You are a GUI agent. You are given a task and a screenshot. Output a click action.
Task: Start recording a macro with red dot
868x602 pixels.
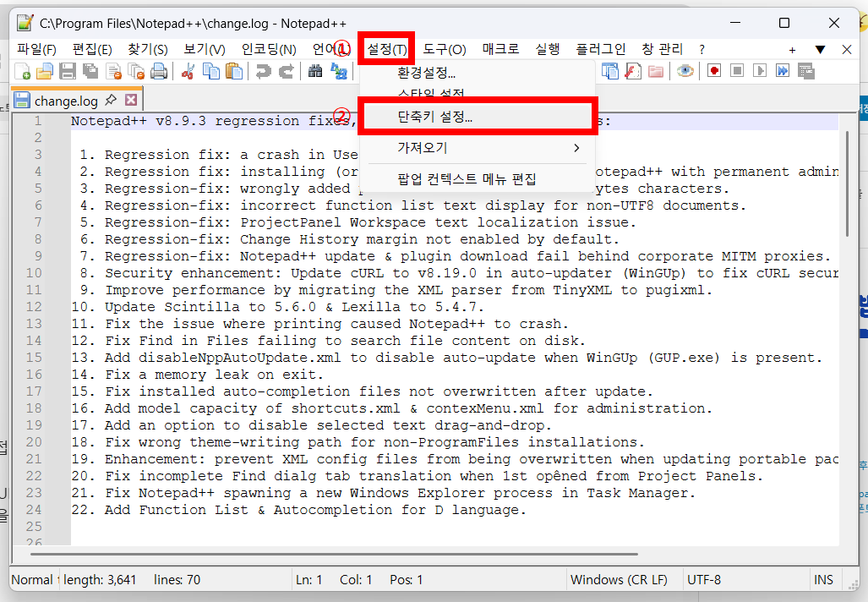[714, 71]
